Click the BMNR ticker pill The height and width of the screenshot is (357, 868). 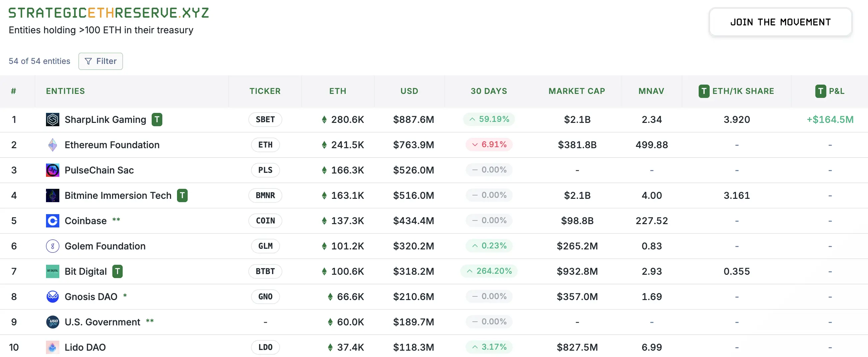pos(265,195)
